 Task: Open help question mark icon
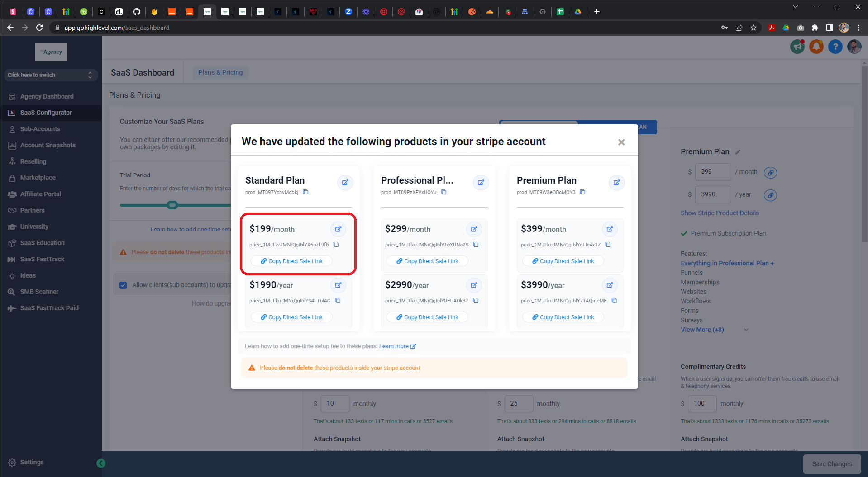click(x=835, y=46)
